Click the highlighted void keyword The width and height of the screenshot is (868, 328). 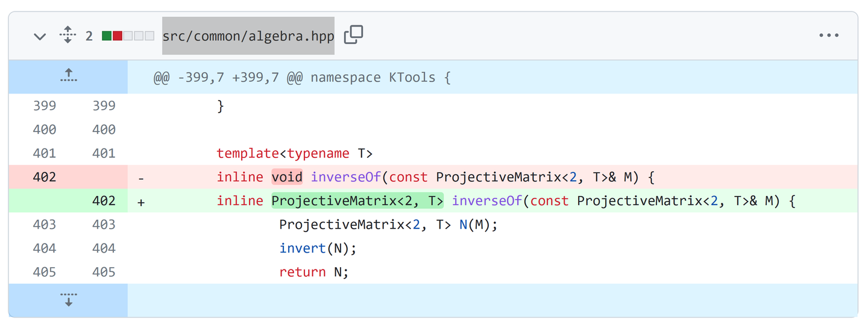tap(287, 177)
